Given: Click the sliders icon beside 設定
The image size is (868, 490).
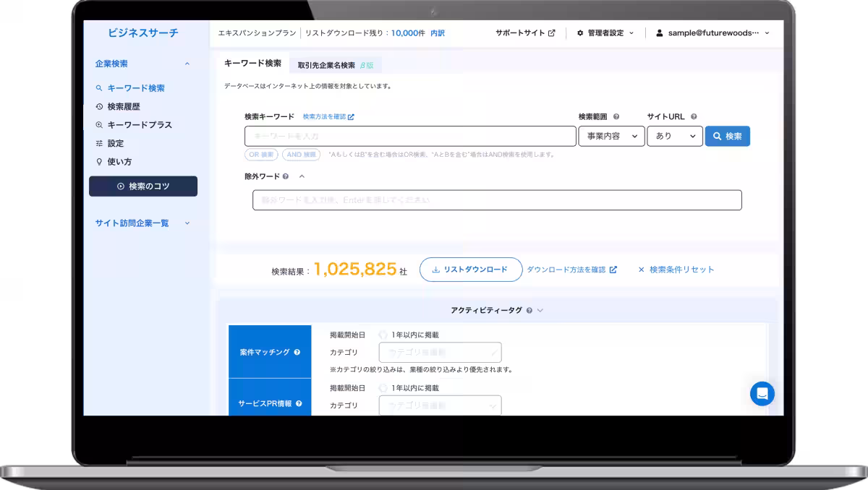Looking at the screenshot, I should (x=99, y=143).
